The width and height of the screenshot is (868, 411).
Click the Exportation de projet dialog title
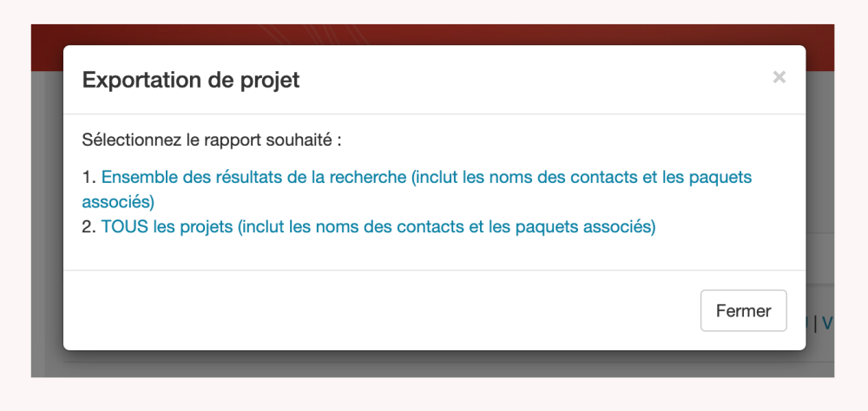coord(190,81)
